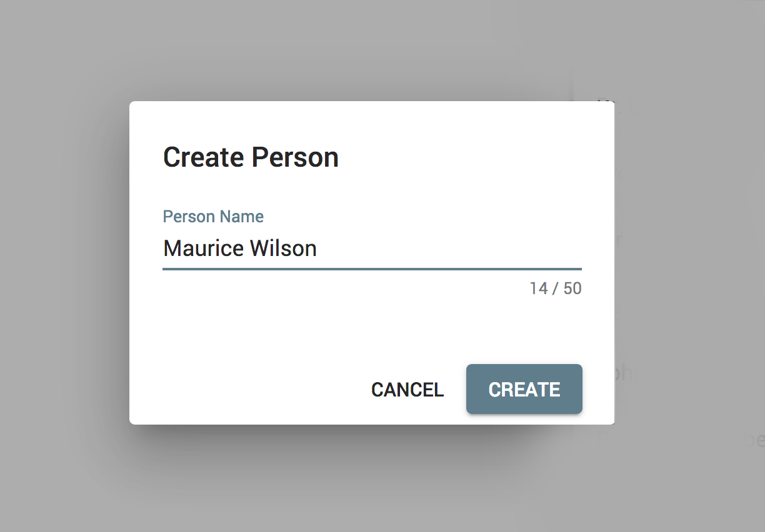Dismiss the dialog via CANCEL

pyautogui.click(x=407, y=389)
